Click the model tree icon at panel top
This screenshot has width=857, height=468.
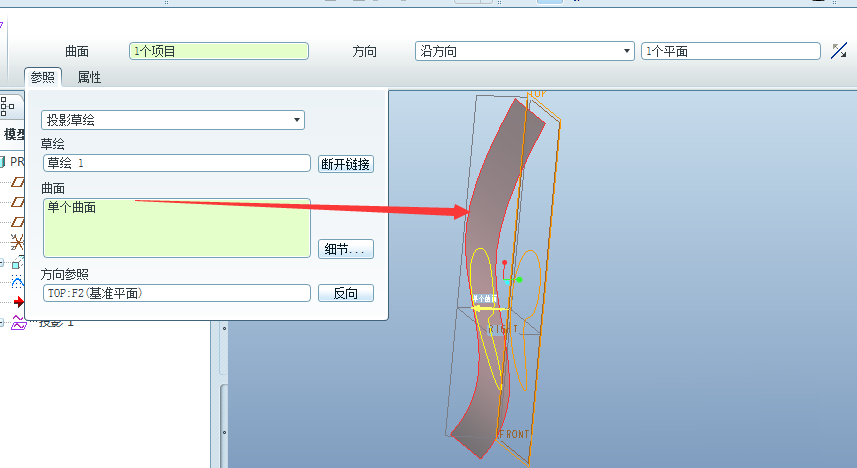tap(7, 106)
